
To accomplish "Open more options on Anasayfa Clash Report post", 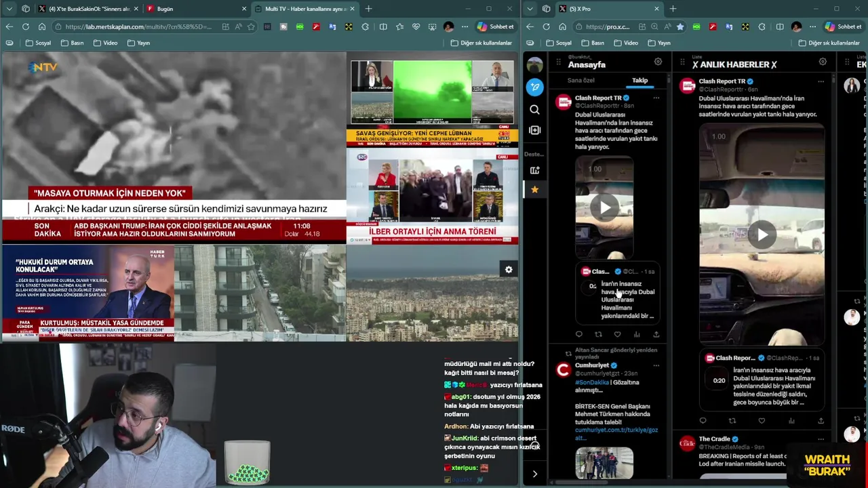I will point(656,98).
